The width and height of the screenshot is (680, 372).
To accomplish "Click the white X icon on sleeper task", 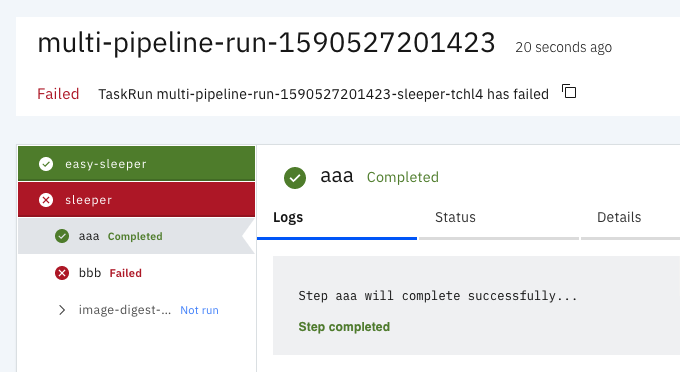I will point(46,200).
